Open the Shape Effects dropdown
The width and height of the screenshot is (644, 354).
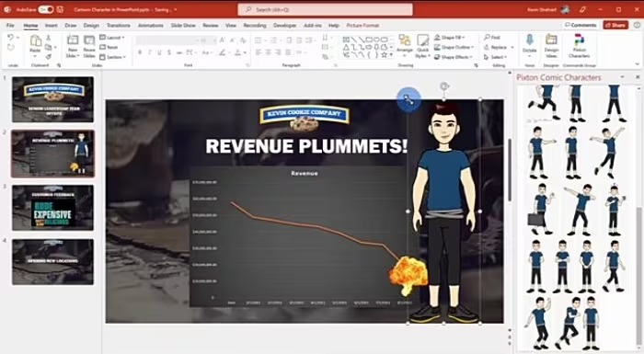(454, 57)
